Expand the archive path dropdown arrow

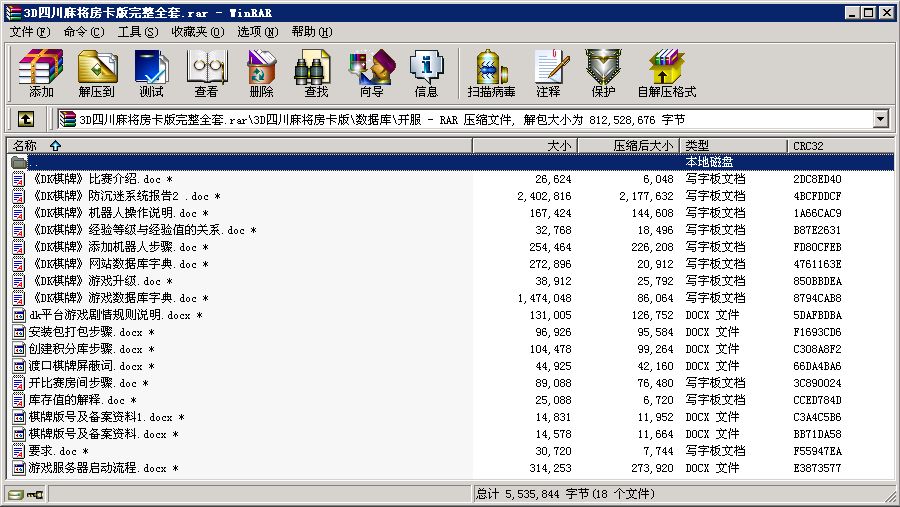pos(880,119)
